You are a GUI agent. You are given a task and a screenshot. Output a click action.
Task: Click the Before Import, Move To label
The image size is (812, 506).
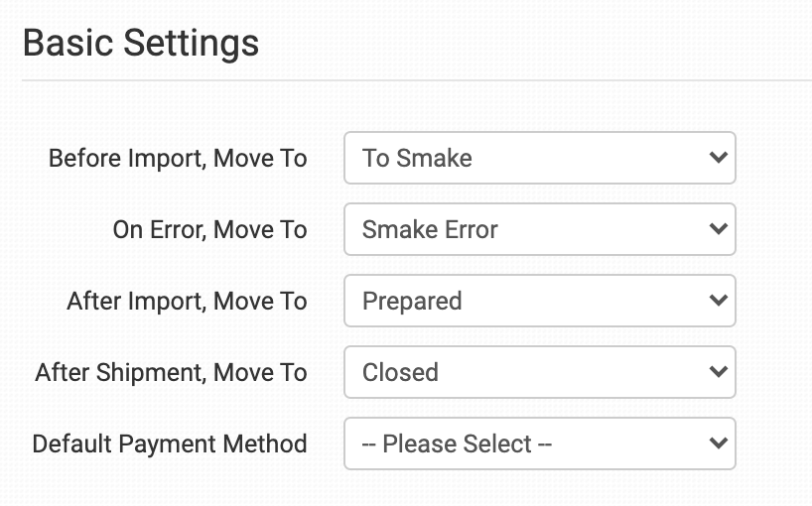click(178, 158)
